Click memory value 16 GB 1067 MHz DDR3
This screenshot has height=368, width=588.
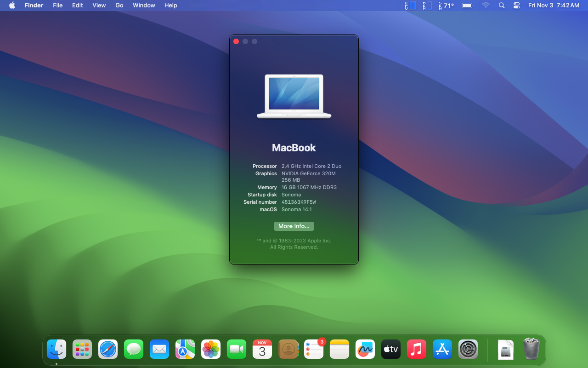pos(309,187)
